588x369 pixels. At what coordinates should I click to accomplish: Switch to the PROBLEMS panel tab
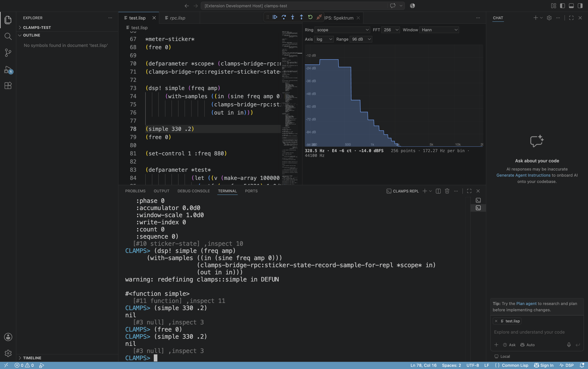point(135,191)
